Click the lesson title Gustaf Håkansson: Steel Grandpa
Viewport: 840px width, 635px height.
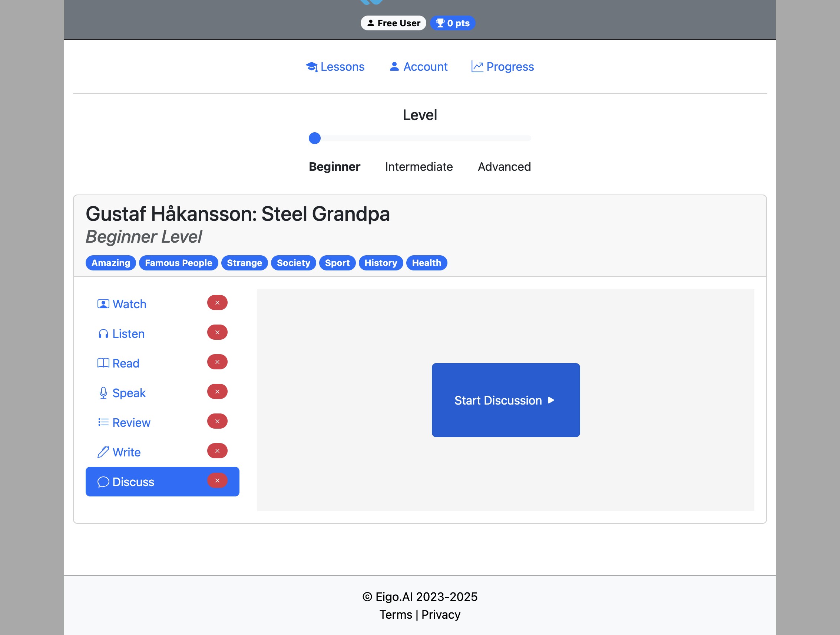click(238, 214)
